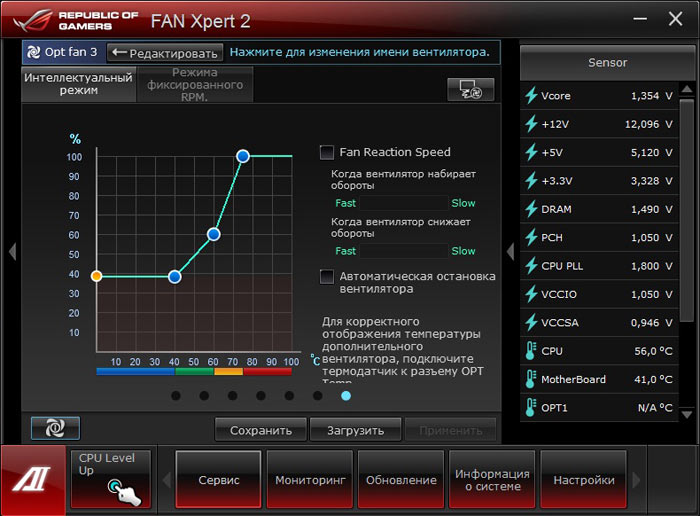Click the +3.3V lightning bolt icon
This screenshot has width=700, height=516.
(x=531, y=181)
